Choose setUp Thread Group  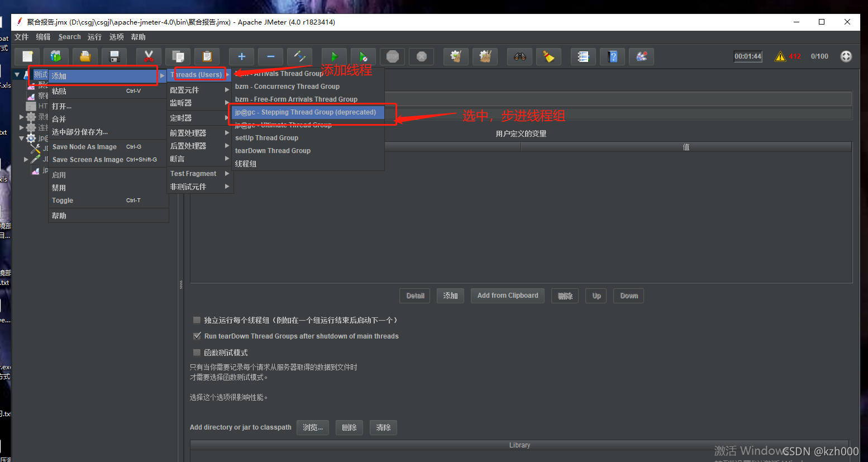coord(308,138)
